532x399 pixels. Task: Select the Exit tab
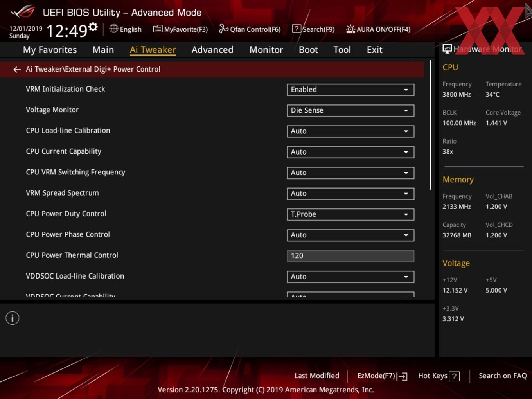coord(374,50)
